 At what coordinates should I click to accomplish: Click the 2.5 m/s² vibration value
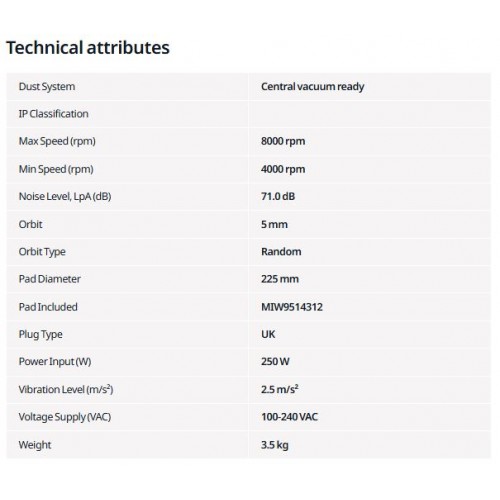pos(280,389)
